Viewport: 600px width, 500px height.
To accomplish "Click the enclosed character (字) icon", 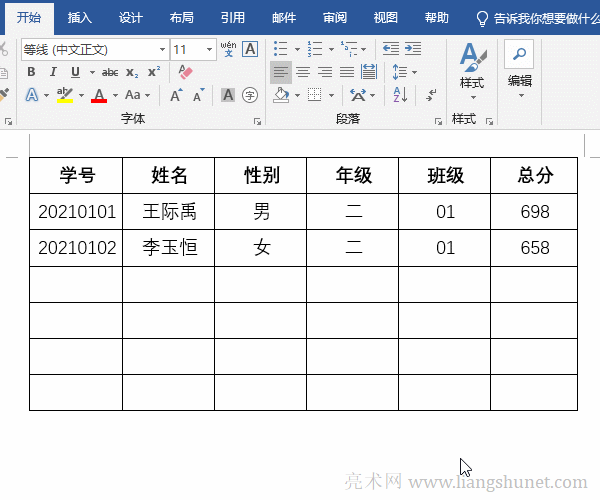I will [250, 95].
